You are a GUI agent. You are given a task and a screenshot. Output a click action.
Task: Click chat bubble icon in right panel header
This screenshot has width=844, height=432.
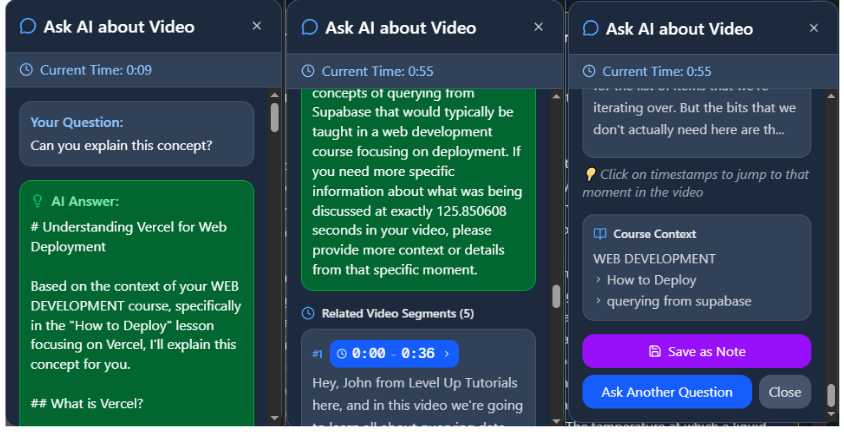pos(590,29)
